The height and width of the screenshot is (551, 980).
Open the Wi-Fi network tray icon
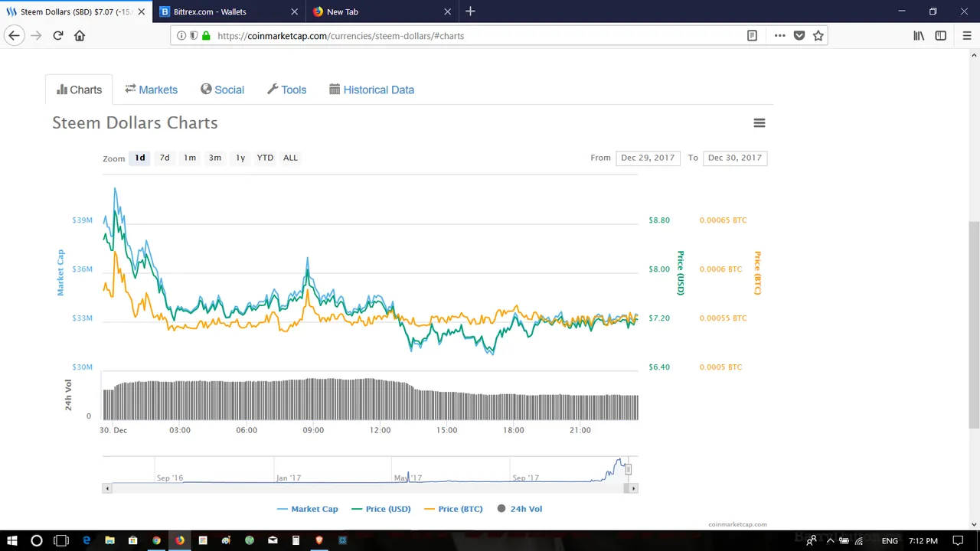(859, 541)
